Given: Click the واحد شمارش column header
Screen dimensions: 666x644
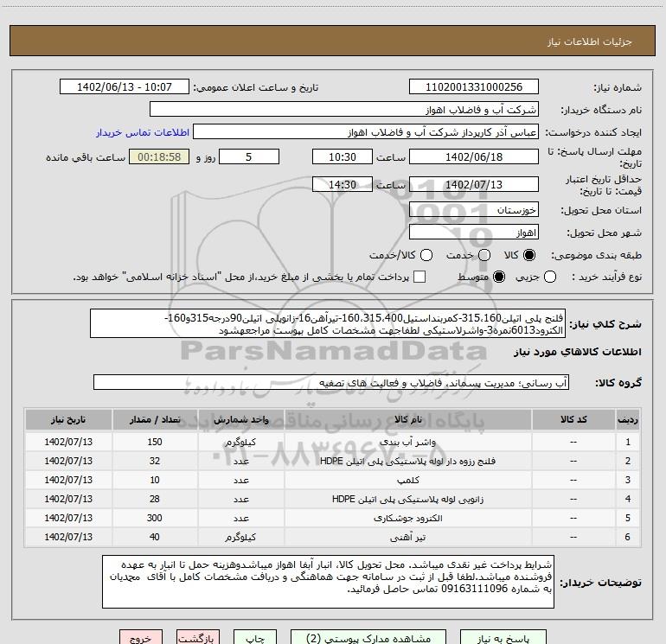Looking at the screenshot, I should pyautogui.click(x=240, y=419).
